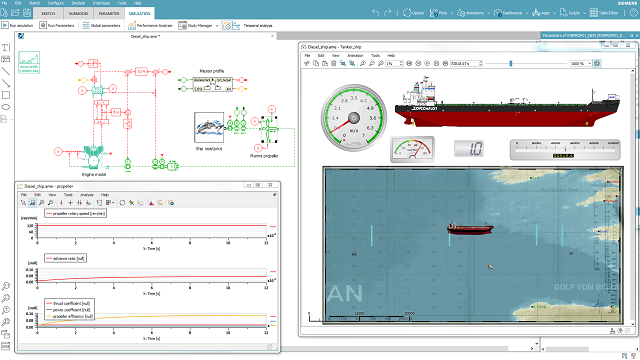The height and width of the screenshot is (360, 640).
Task: Select the ellipse drawing tool in left sidebar
Action: click(x=6, y=107)
